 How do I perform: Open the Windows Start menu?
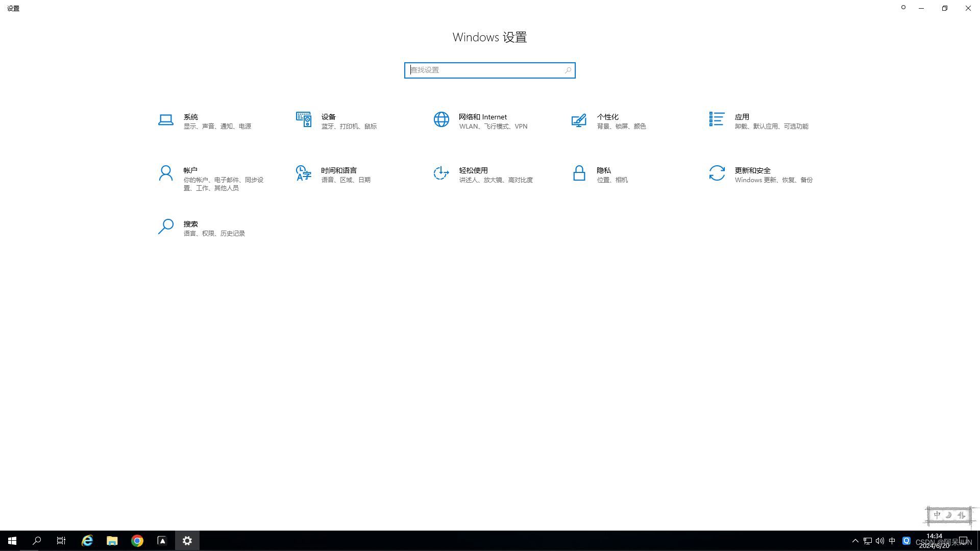12,541
